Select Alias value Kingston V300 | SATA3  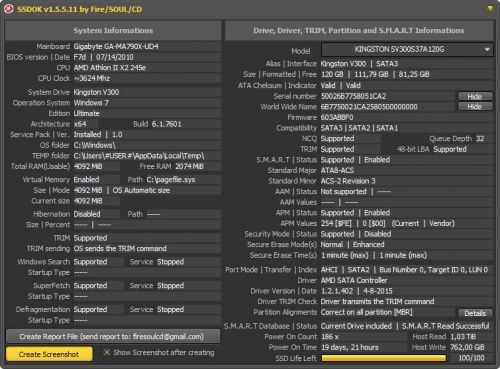pos(359,64)
